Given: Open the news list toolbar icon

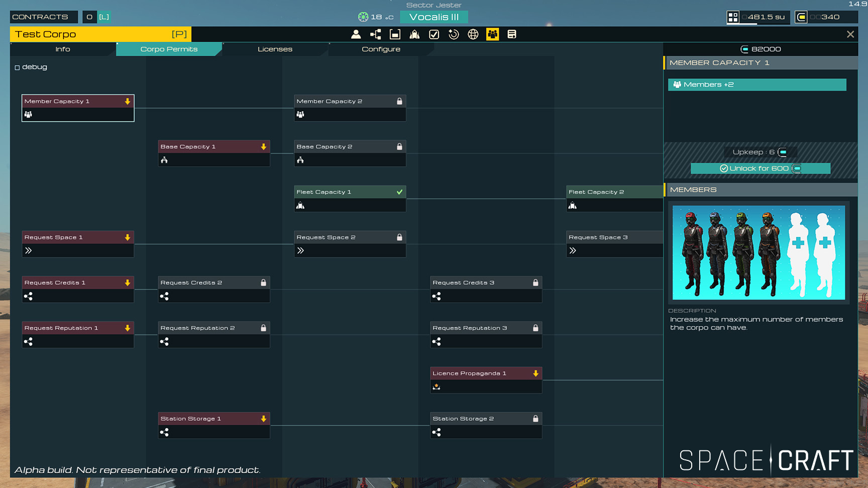Looking at the screenshot, I should [512, 34].
